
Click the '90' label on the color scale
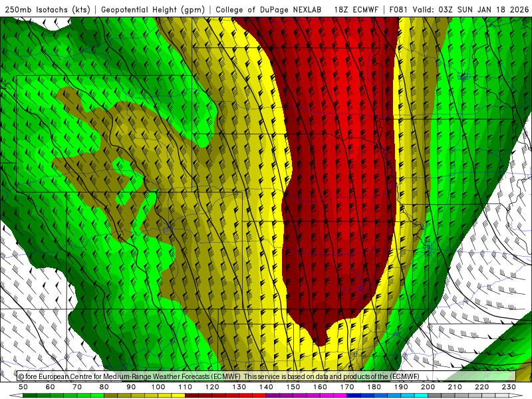coord(131,387)
